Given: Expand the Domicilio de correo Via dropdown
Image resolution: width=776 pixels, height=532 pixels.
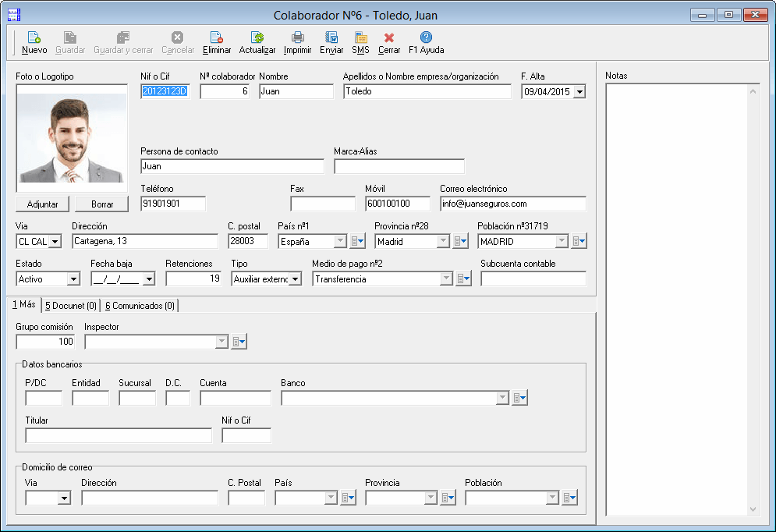Looking at the screenshot, I should click(64, 498).
